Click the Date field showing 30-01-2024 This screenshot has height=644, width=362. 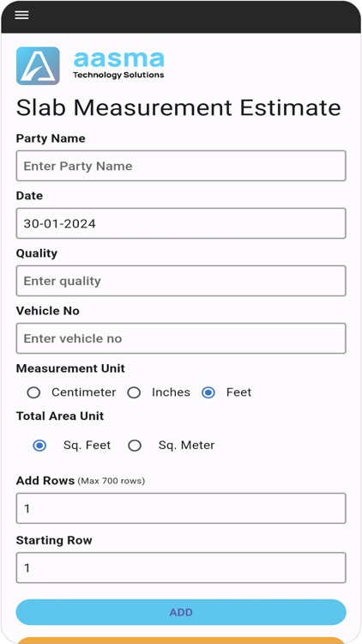181,223
